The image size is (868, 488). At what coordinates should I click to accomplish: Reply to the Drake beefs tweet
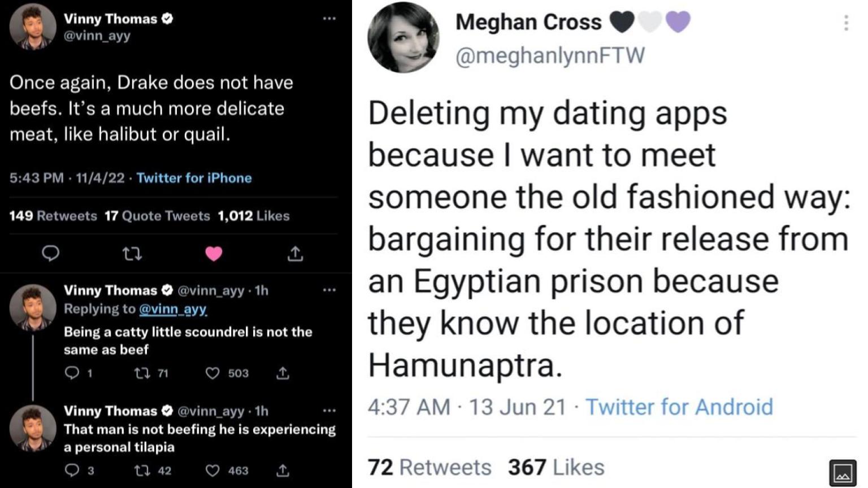[51, 254]
